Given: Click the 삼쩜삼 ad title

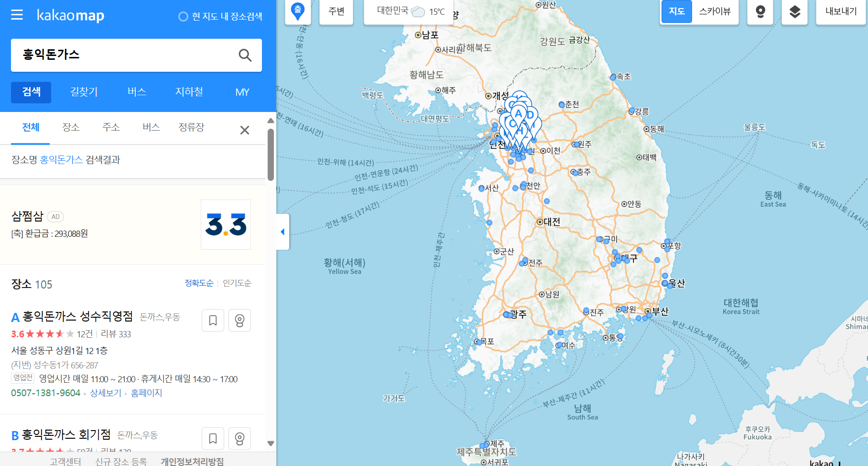Looking at the screenshot, I should point(27,216).
